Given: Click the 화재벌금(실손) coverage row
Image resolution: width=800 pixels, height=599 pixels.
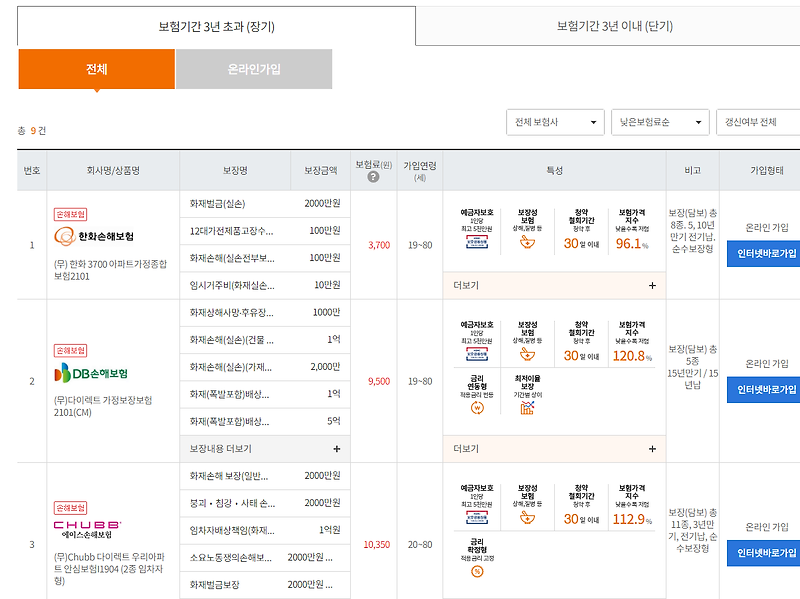Looking at the screenshot, I should point(265,204).
